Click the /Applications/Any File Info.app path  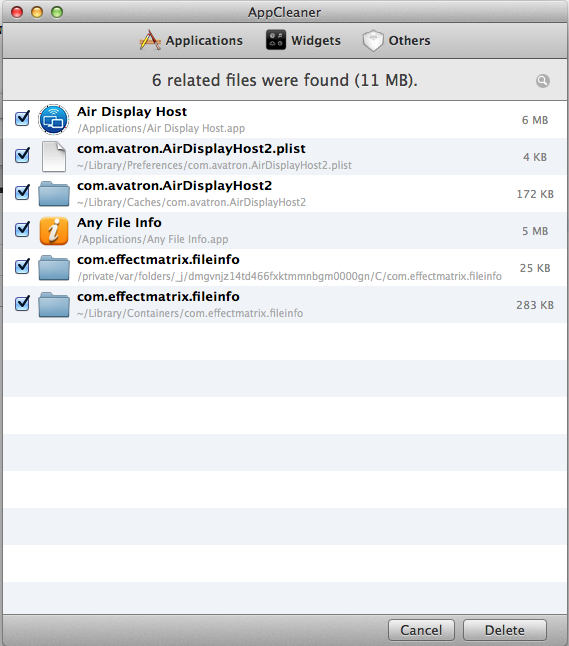tap(152, 239)
